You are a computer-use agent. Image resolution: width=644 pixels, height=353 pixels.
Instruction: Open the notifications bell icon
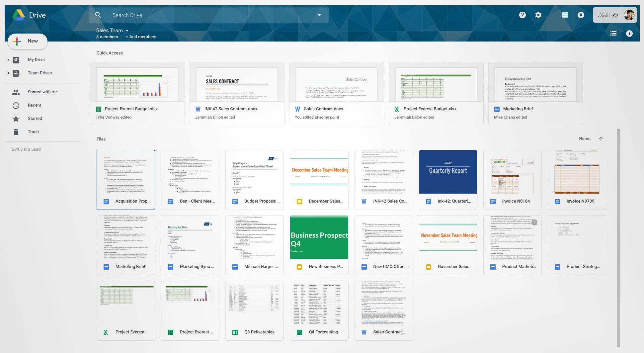(581, 15)
